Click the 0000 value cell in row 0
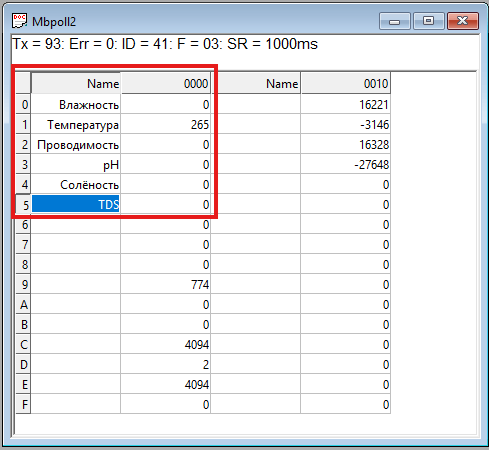 coord(166,104)
